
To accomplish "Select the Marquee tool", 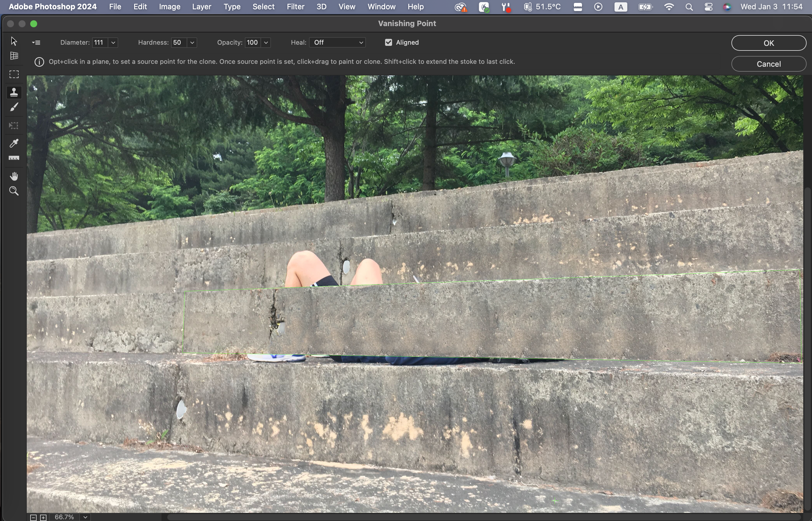I will [x=14, y=75].
